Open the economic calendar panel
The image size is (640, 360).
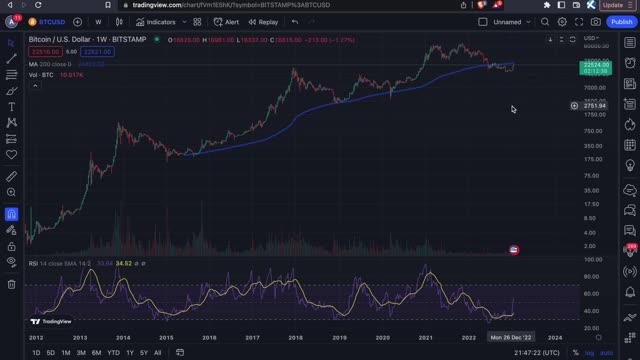[630, 145]
